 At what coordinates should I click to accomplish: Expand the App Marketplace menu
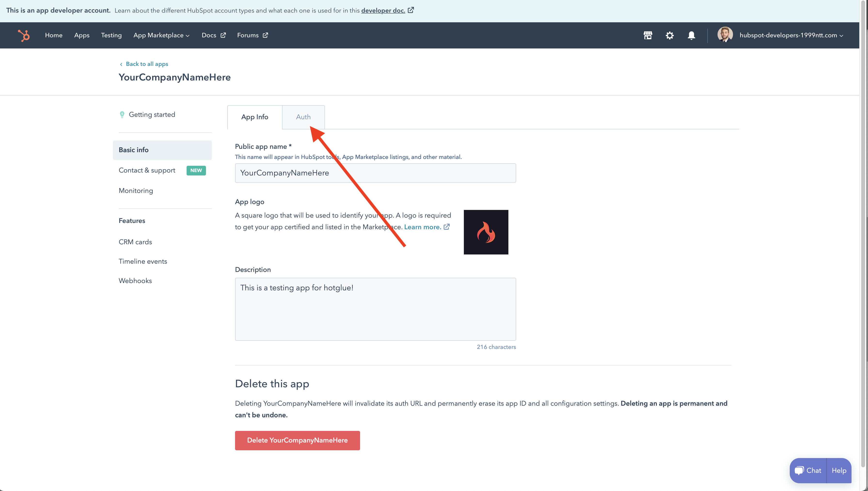click(161, 35)
